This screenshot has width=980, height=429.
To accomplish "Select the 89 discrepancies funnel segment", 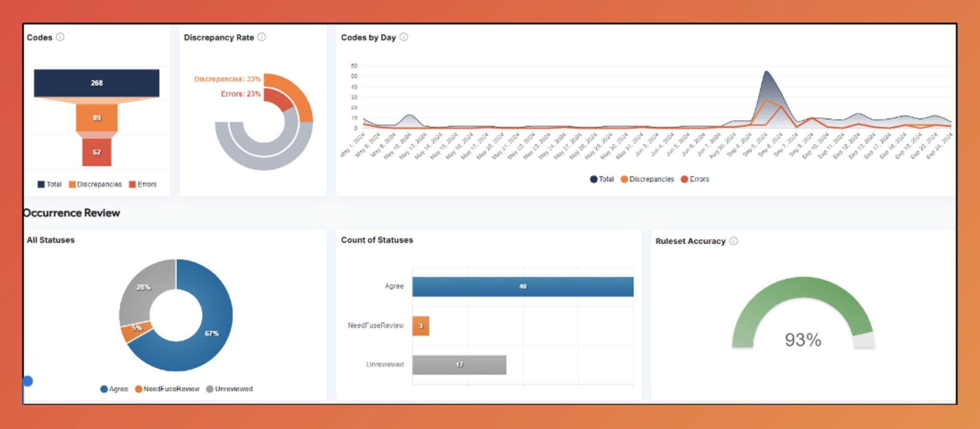I will pyautogui.click(x=97, y=118).
